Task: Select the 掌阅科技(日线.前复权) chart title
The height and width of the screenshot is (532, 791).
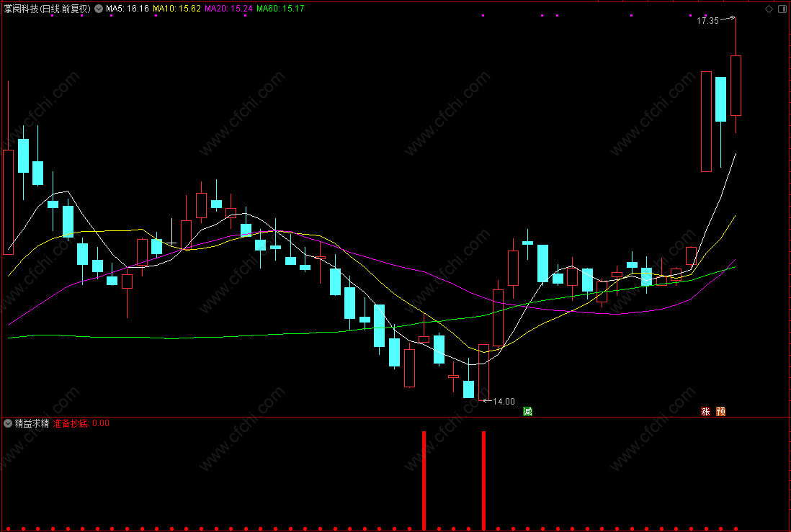Action: pos(48,9)
